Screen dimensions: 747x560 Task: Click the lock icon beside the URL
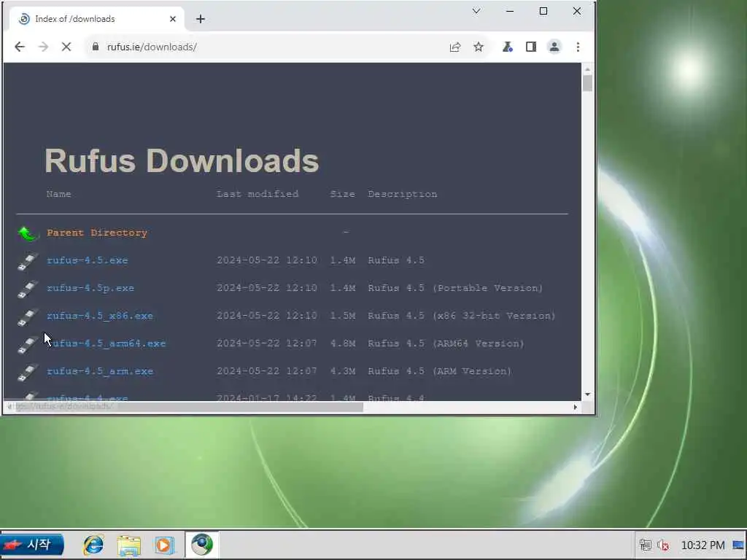96,47
